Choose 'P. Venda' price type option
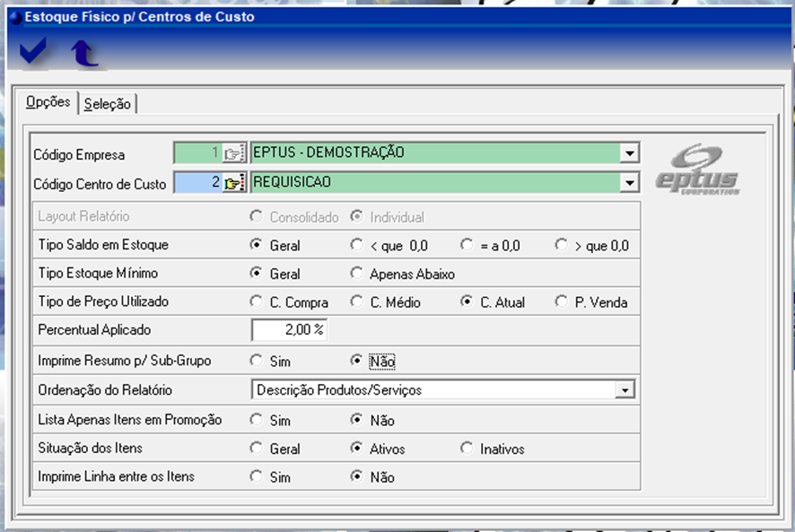 tap(562, 302)
